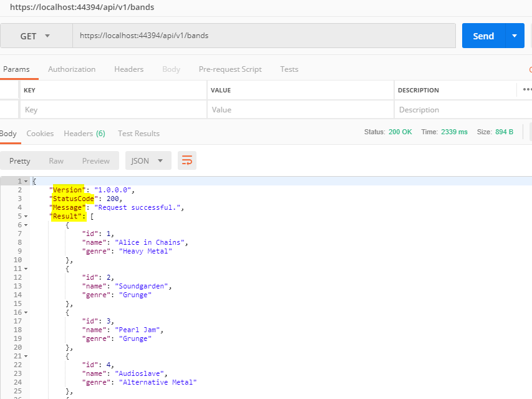Click the "Soundgarden" name value
Image resolution: width=532 pixels, height=399 pixels.
coord(141,286)
